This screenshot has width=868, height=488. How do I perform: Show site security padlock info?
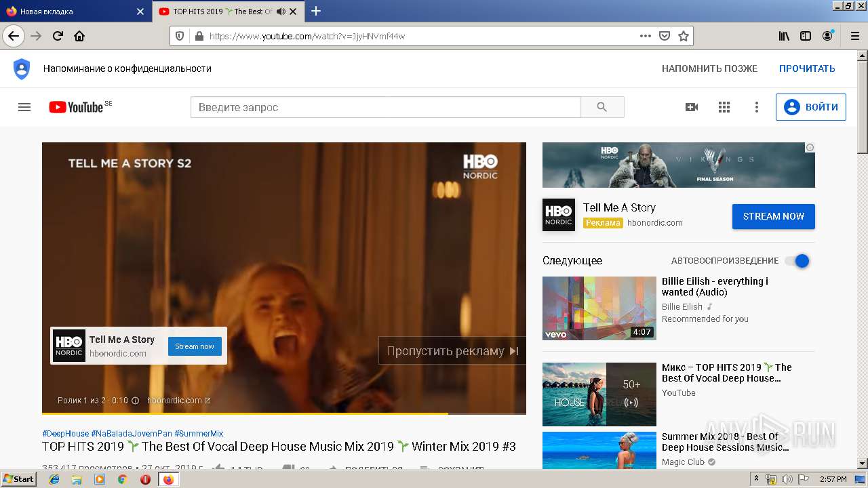(199, 36)
